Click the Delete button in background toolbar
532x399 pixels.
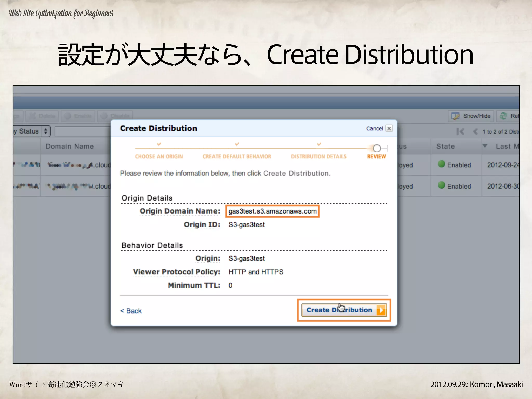tap(42, 116)
